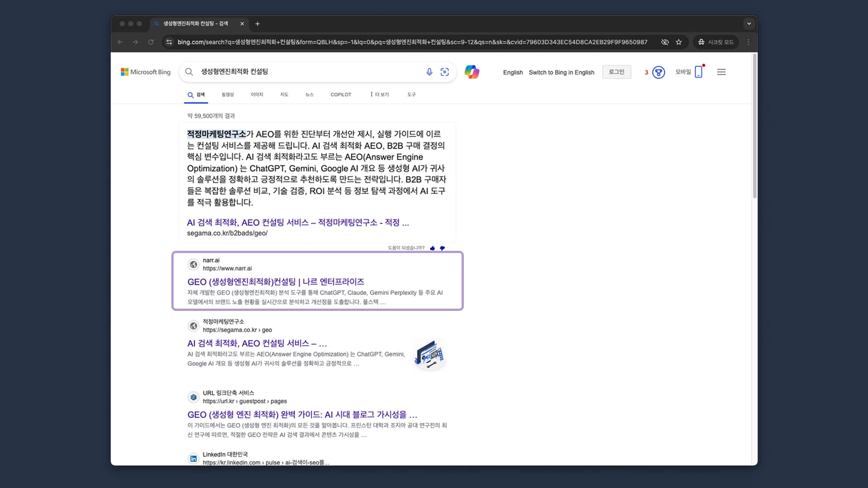This screenshot has height=488, width=868.
Task: Activate the microphone voice search icon
Action: pos(429,71)
